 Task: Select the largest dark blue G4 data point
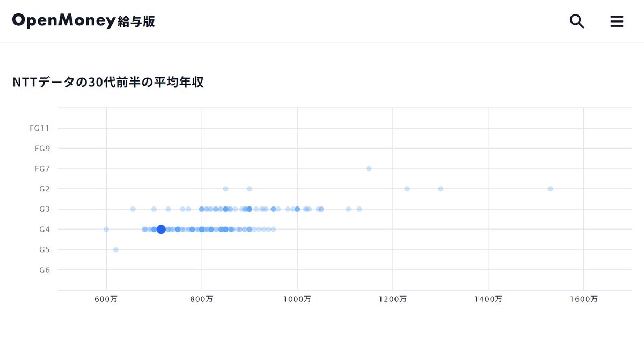tap(161, 230)
